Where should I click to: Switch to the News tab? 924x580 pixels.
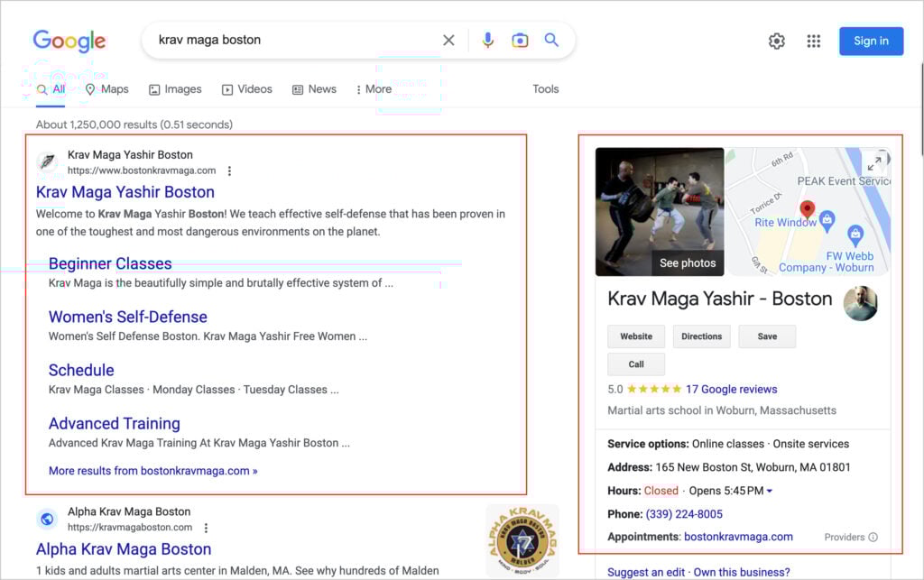tap(314, 89)
